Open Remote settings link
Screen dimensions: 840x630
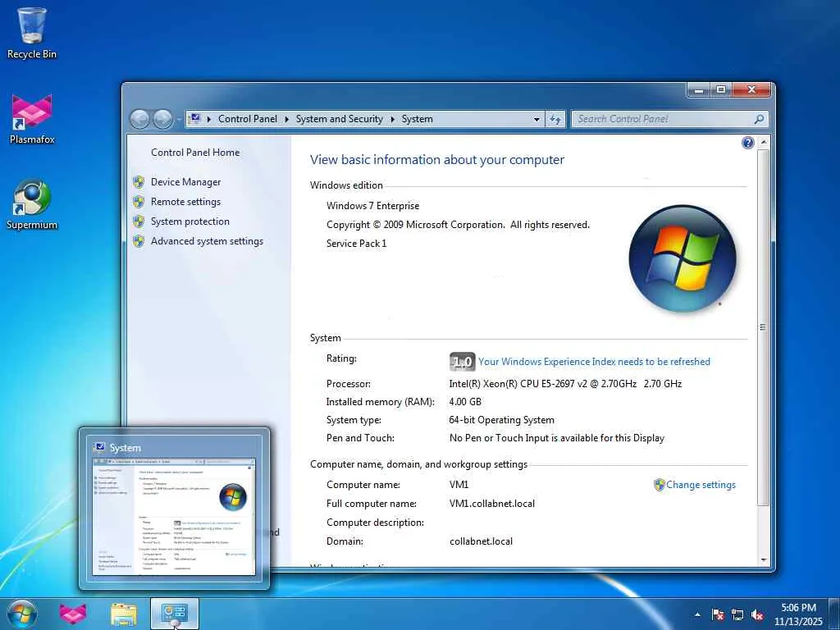pos(185,202)
